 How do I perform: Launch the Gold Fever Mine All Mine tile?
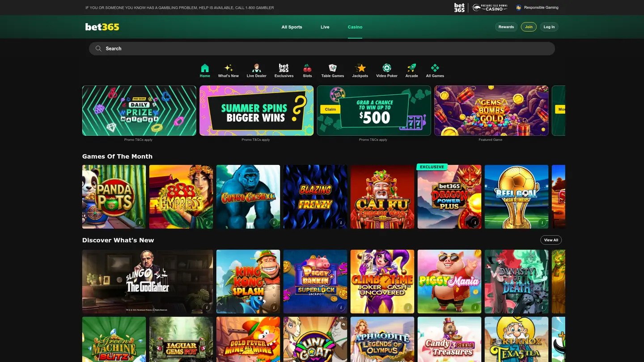coord(248,340)
